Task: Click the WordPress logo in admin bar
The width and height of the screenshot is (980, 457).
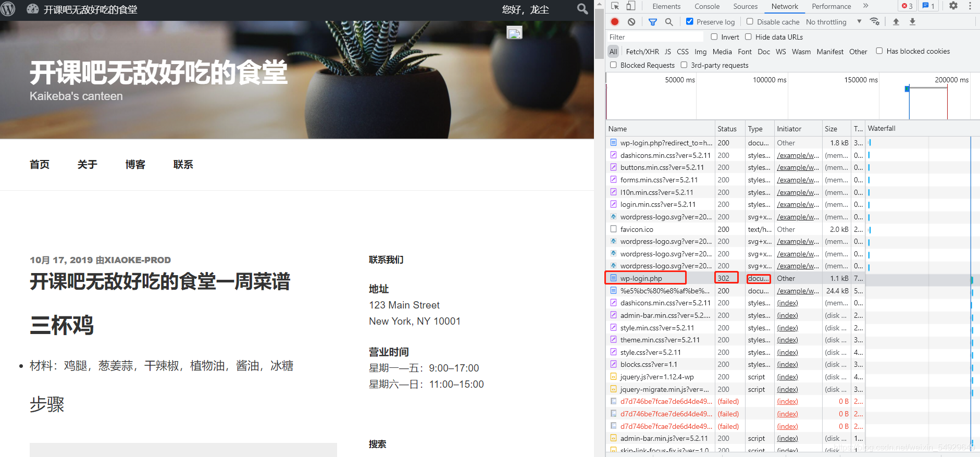Action: (8, 9)
